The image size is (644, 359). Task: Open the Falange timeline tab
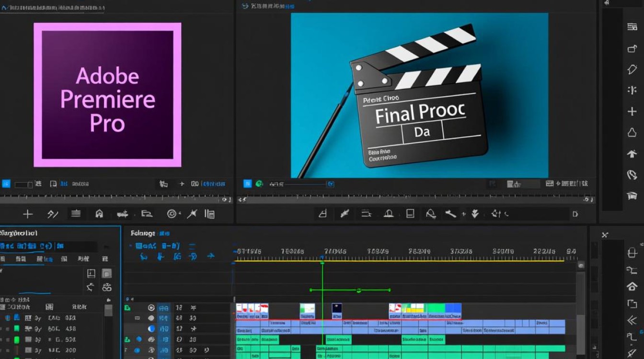click(x=143, y=233)
